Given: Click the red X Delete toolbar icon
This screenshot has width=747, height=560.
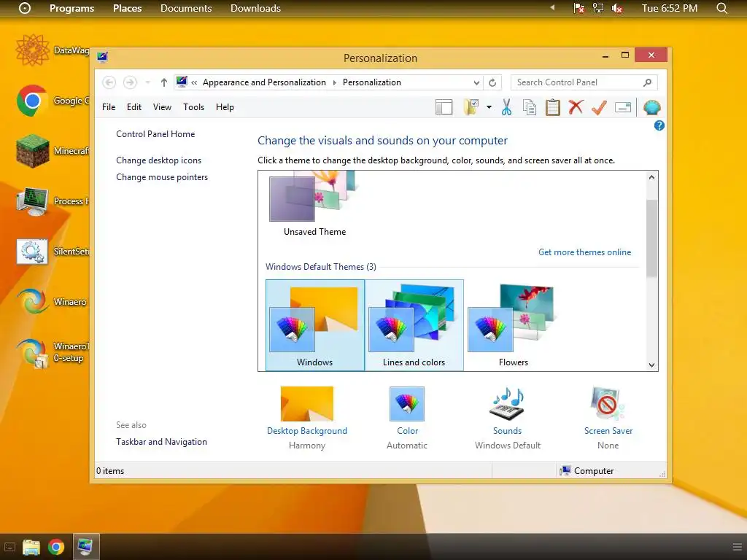Looking at the screenshot, I should [x=576, y=107].
